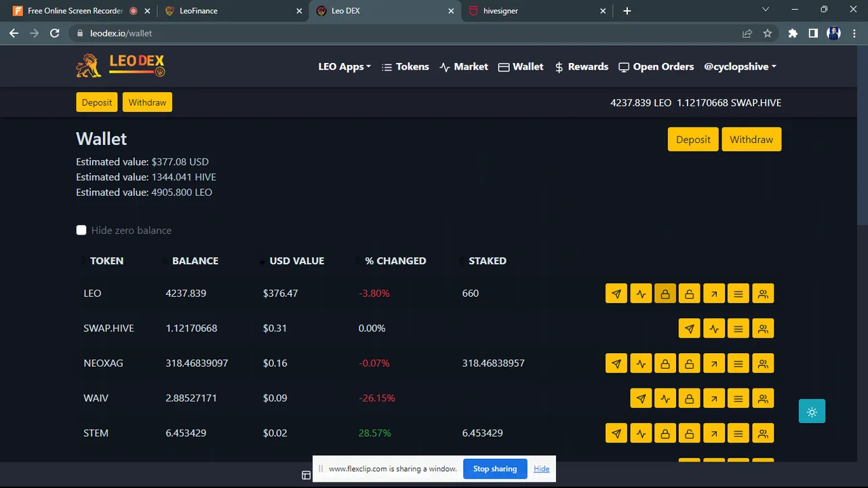868x488 pixels.
Task: Unstake LEO using the open-lock icon
Action: 689,293
